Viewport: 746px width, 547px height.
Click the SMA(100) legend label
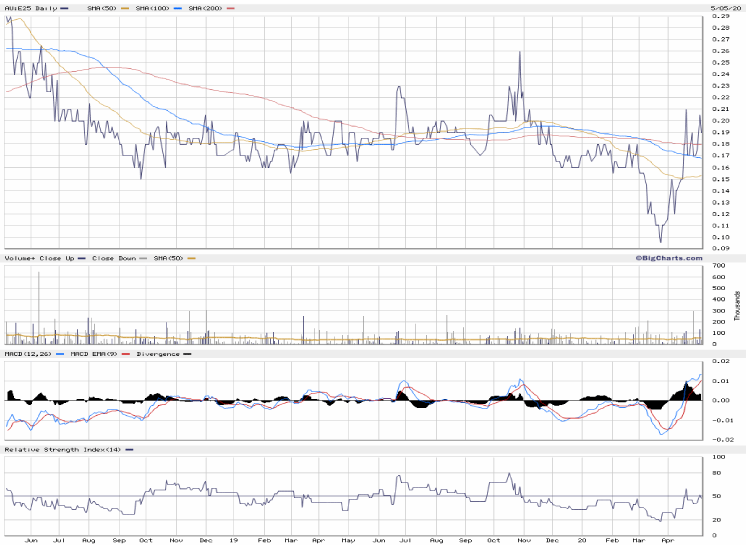[x=153, y=8]
